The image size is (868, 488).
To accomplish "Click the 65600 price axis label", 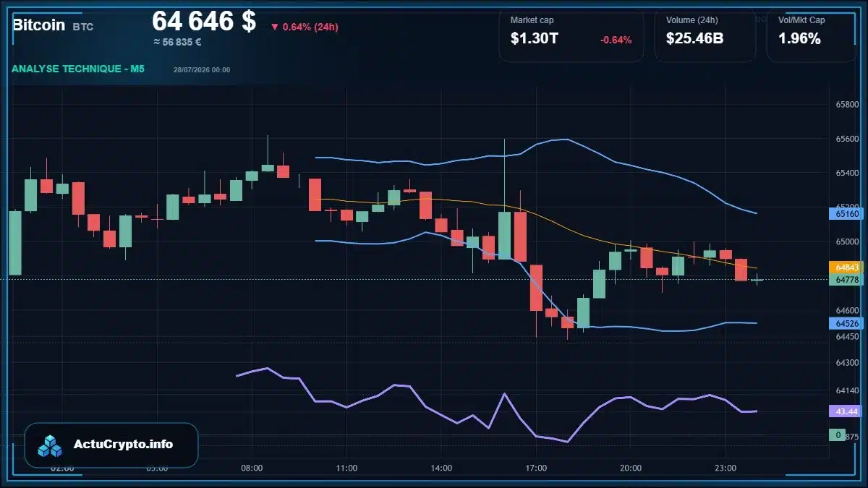I will point(847,139).
